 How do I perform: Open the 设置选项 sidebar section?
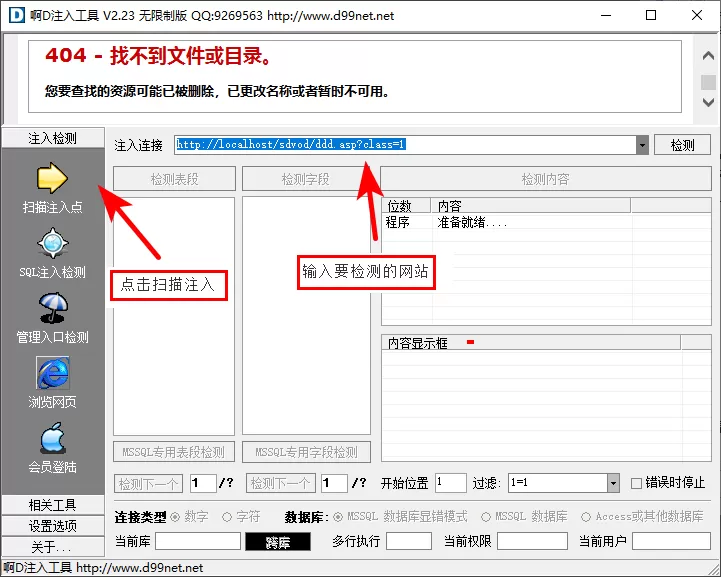(53, 526)
